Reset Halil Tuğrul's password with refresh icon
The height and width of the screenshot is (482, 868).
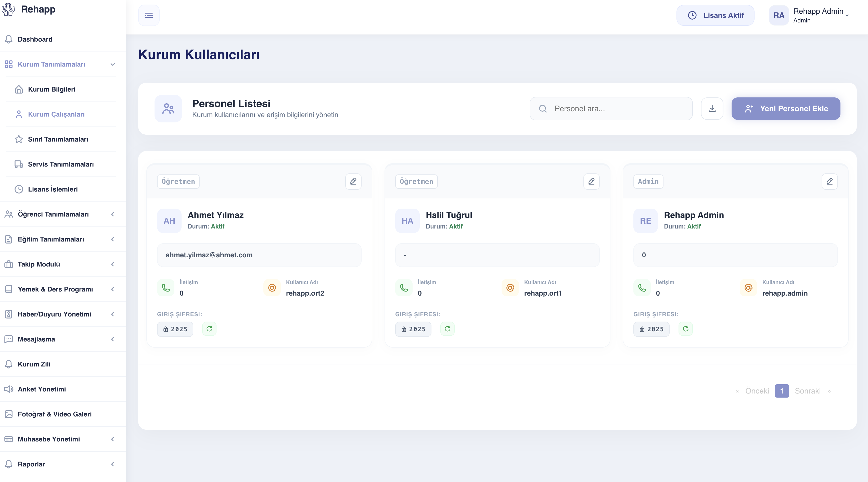coord(448,329)
